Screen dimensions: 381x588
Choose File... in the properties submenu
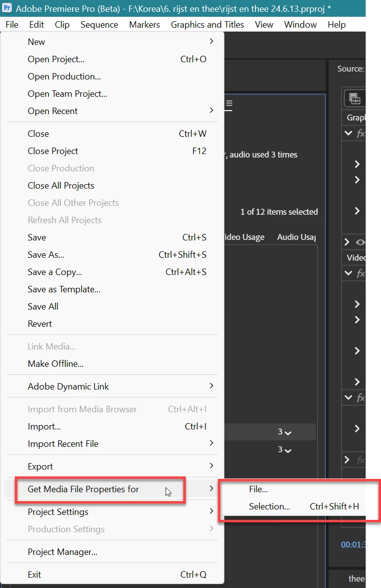pos(295,489)
